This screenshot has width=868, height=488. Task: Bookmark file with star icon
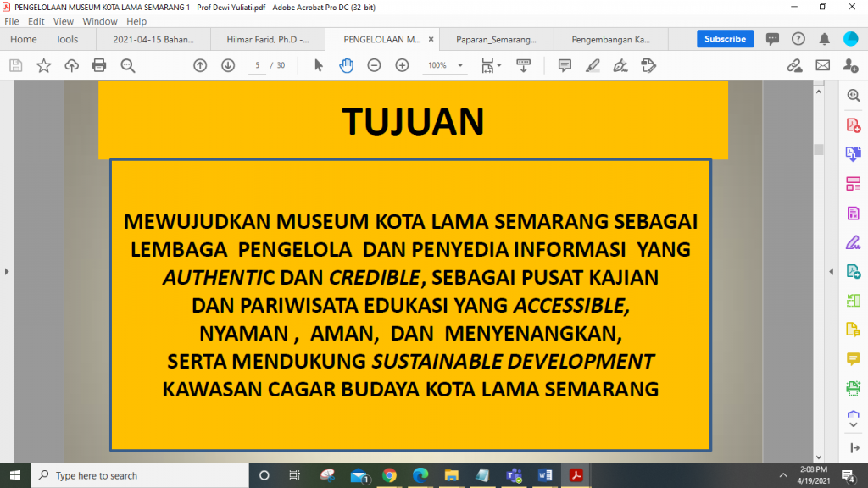[x=43, y=65]
